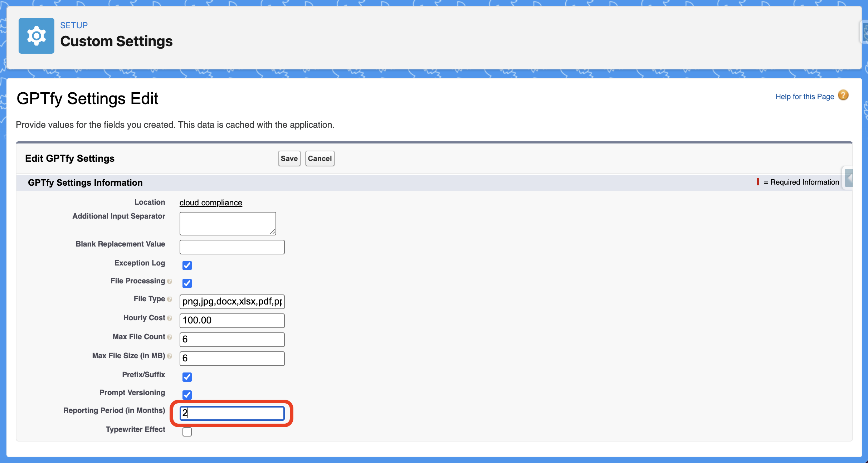This screenshot has height=463, width=868.
Task: Click Max File Size info icon
Action: point(170,356)
